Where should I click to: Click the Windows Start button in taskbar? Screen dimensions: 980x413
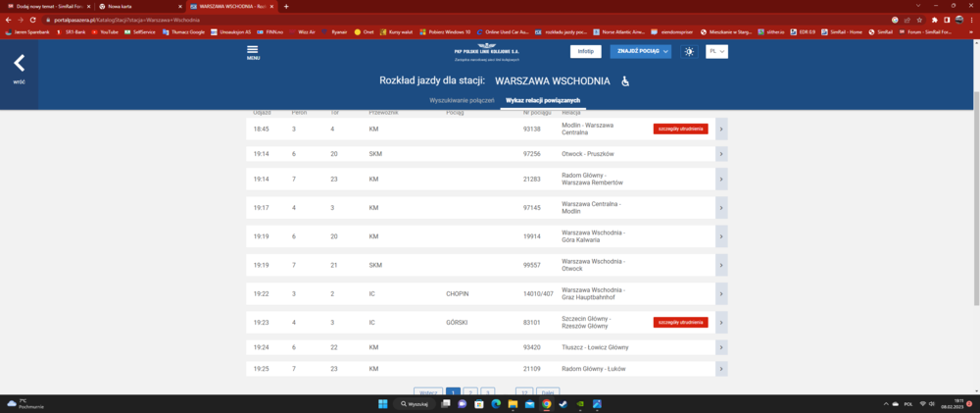click(382, 403)
